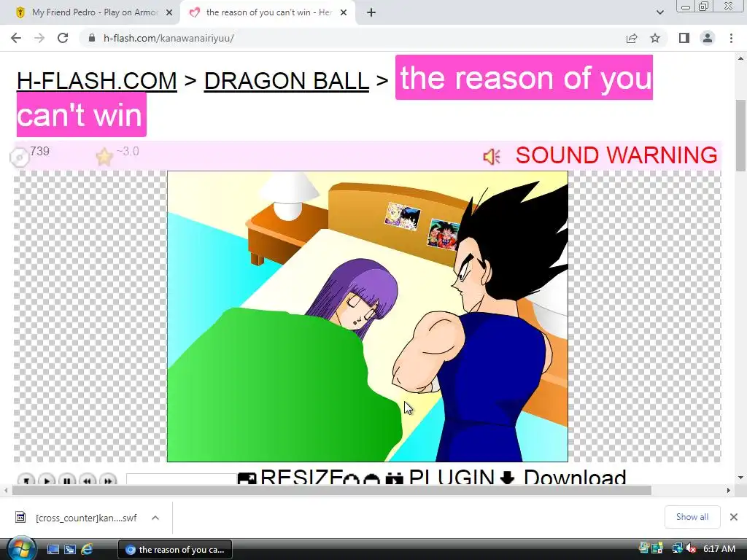Open the browser side panel

click(x=684, y=38)
